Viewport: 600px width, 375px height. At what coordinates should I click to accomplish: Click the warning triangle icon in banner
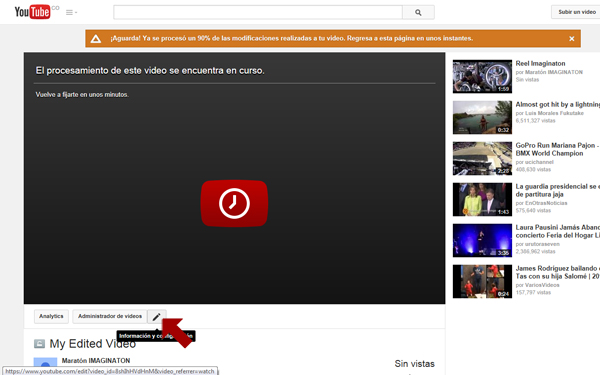(x=96, y=39)
